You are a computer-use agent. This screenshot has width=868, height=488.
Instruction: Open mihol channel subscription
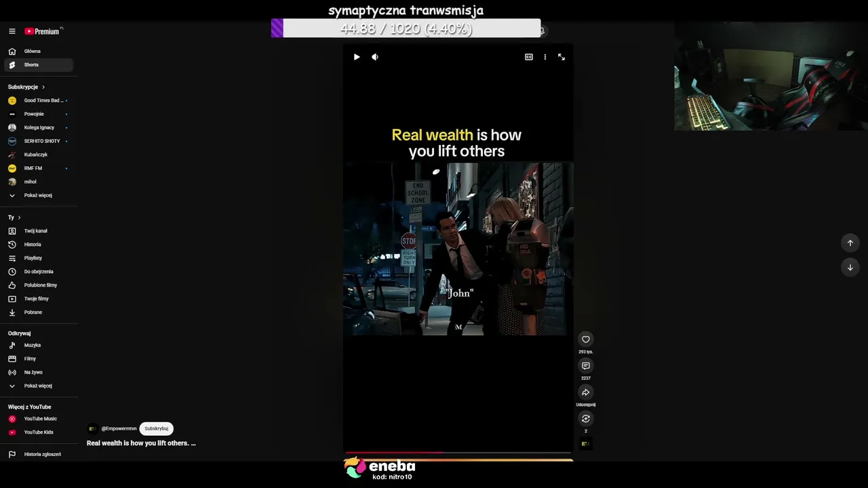pyautogui.click(x=39, y=182)
